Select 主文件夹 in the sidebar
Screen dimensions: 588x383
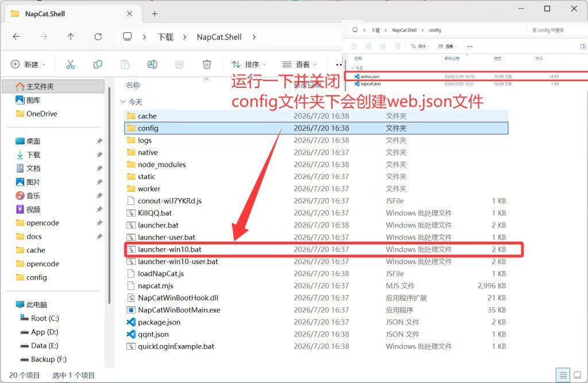point(53,86)
